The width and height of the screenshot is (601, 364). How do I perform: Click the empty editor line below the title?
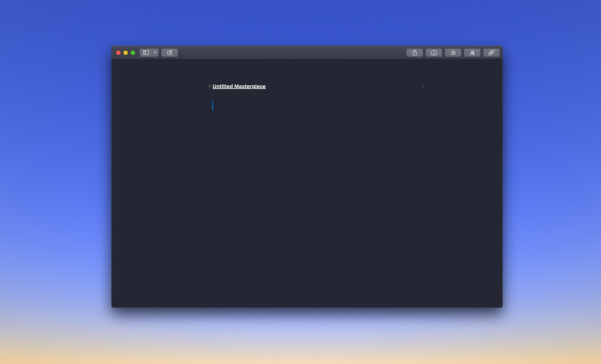318,106
